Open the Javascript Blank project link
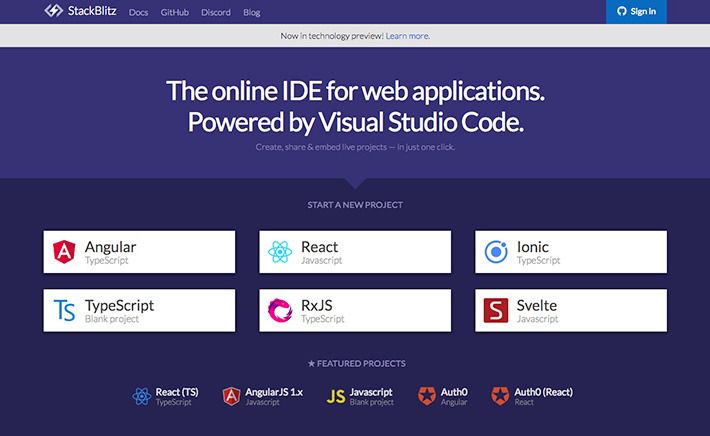 360,396
